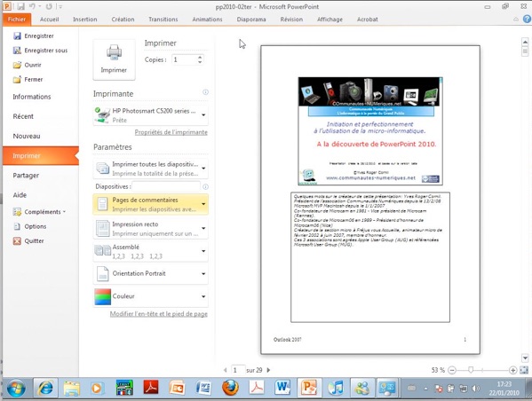532x401 pixels.
Task: Click the Imprimante info icon
Action: click(205, 92)
